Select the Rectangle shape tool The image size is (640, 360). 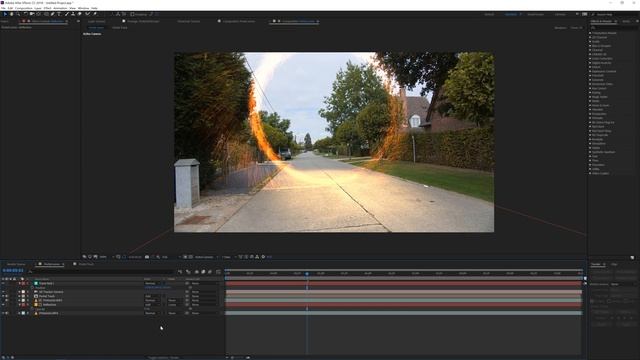click(x=46, y=14)
